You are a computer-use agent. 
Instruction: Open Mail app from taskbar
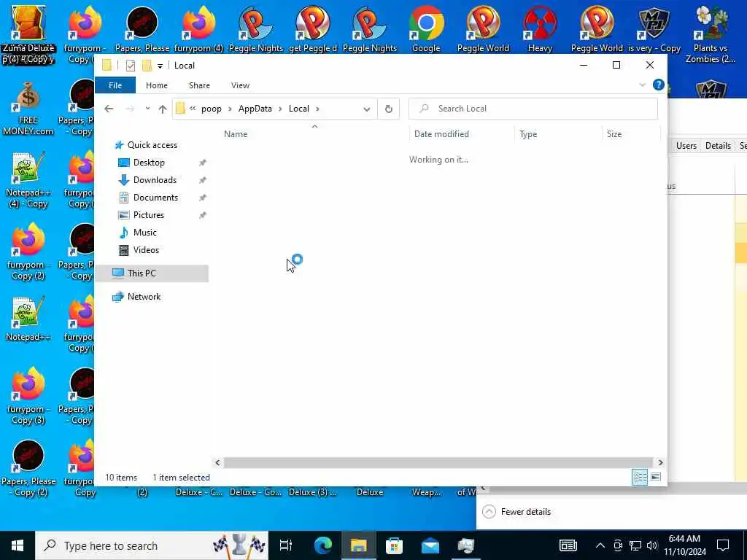point(430,545)
